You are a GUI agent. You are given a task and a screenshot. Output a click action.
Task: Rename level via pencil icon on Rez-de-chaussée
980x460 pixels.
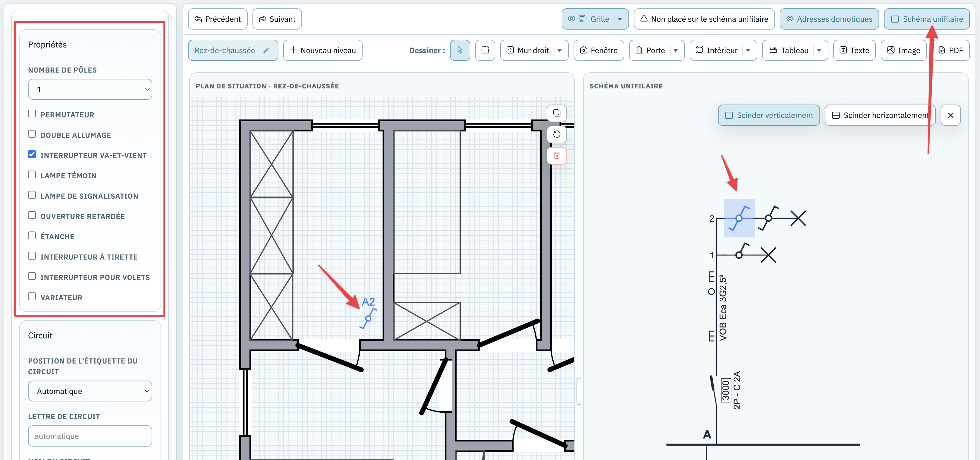click(x=266, y=50)
